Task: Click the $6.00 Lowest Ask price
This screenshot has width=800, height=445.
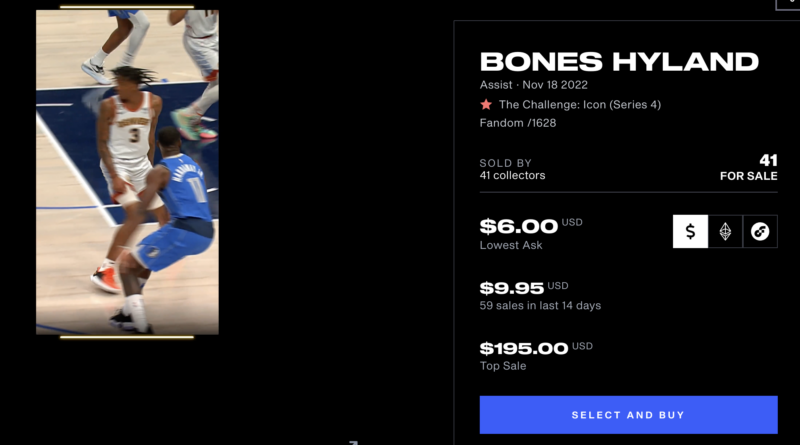Action: tap(518, 227)
